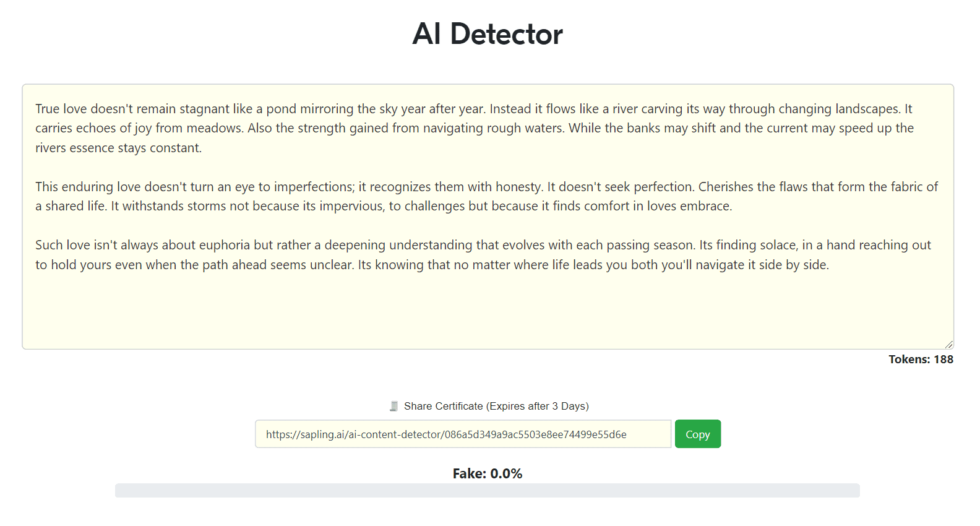Click the AI Detector heading

pos(488,34)
